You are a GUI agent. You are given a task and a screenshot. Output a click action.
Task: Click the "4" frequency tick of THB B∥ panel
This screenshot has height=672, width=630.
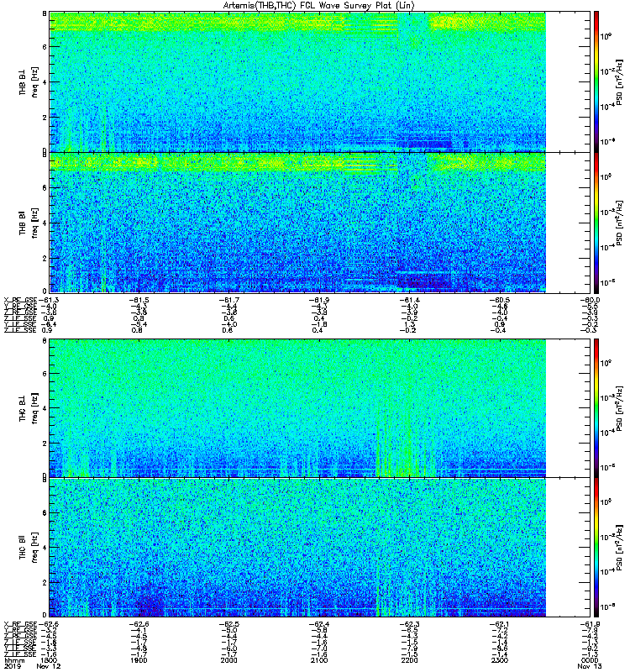45,223
